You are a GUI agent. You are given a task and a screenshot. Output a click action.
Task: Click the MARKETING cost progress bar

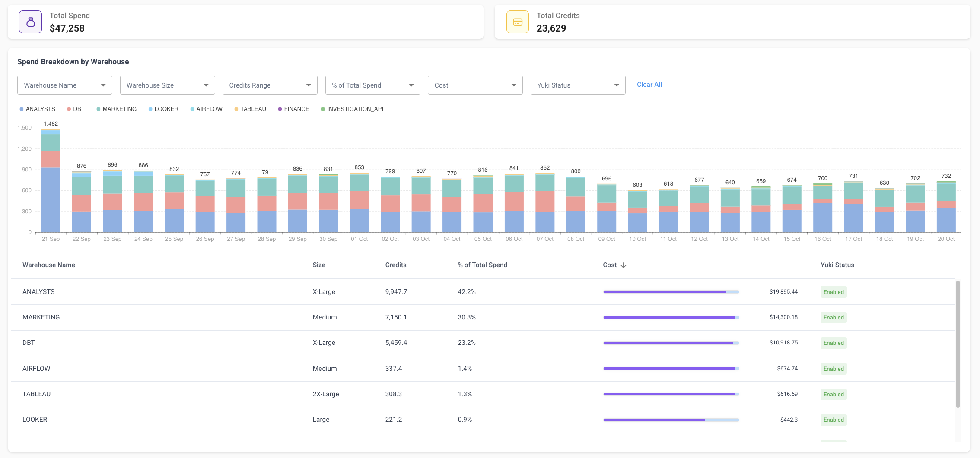click(671, 317)
